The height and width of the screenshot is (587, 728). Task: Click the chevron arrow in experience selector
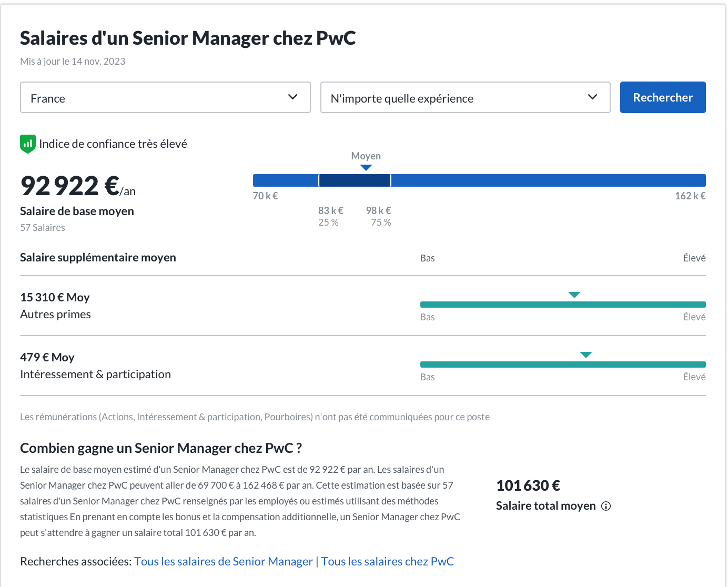(593, 97)
